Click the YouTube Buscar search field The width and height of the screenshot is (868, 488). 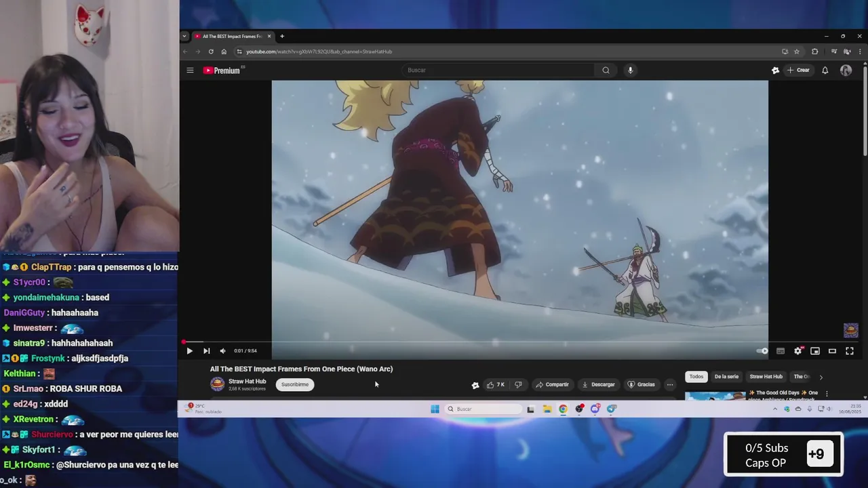(498, 70)
